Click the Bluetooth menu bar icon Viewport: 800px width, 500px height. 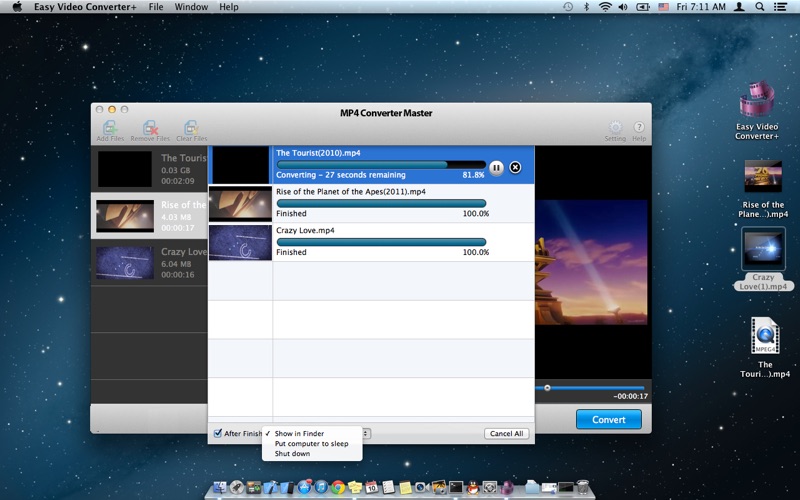pyautogui.click(x=586, y=7)
